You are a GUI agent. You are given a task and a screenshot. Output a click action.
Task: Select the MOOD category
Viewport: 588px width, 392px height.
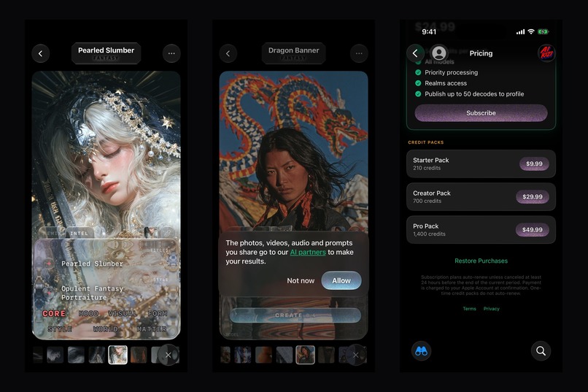click(89, 314)
